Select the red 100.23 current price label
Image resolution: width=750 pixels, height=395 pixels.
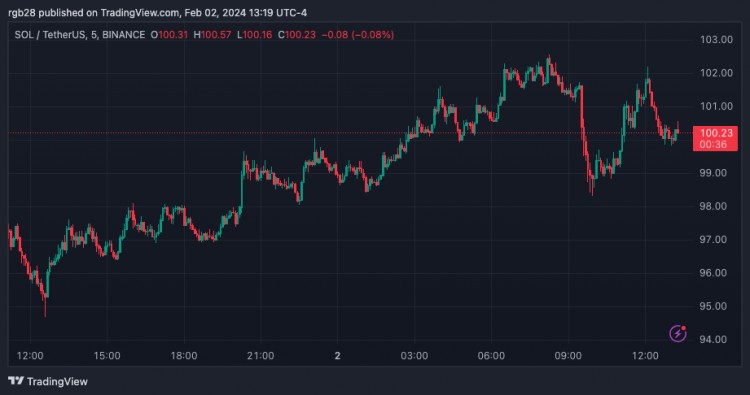click(x=716, y=133)
